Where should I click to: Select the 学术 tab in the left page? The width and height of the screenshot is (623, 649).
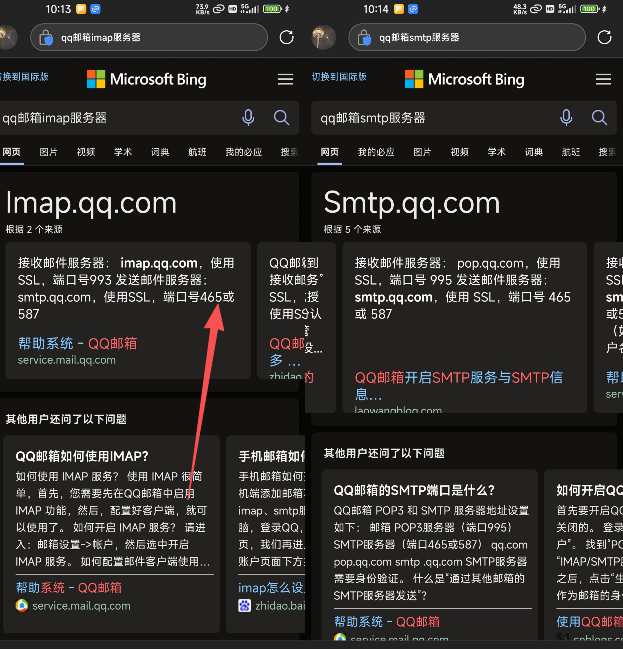click(123, 152)
